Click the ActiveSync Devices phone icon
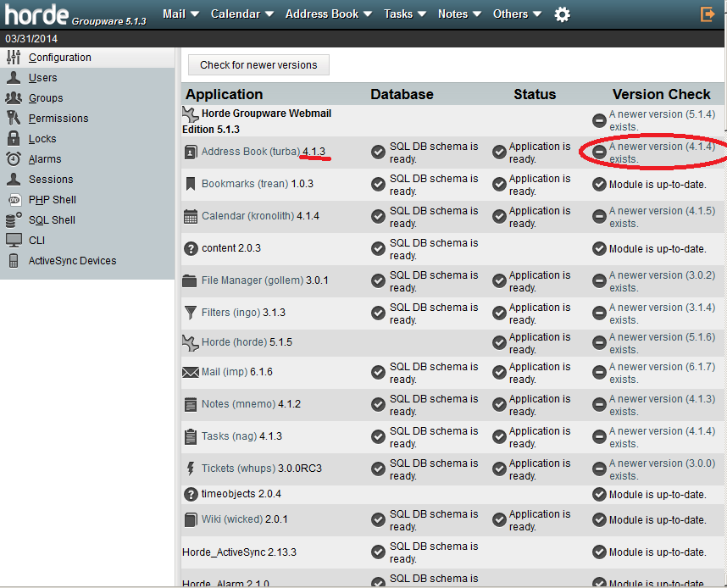This screenshot has height=588, width=727. coord(14,261)
